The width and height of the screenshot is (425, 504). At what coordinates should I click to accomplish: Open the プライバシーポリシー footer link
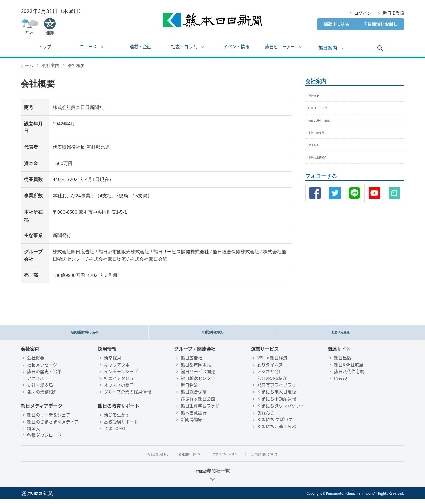click(226, 454)
